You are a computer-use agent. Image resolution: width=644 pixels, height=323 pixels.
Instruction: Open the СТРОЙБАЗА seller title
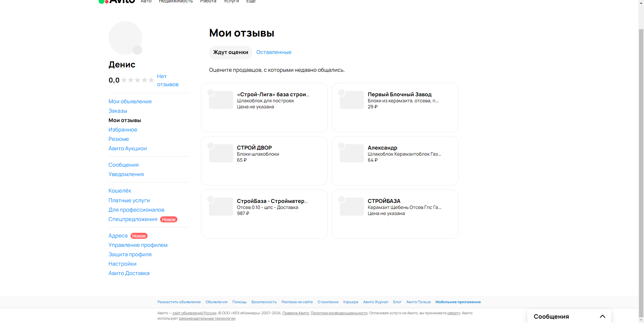tap(384, 201)
